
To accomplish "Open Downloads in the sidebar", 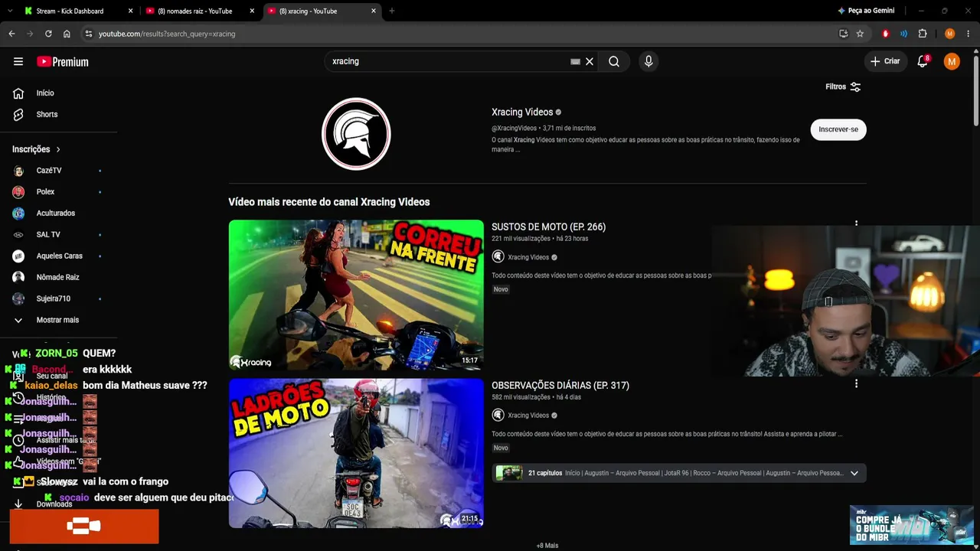I will (x=54, y=504).
